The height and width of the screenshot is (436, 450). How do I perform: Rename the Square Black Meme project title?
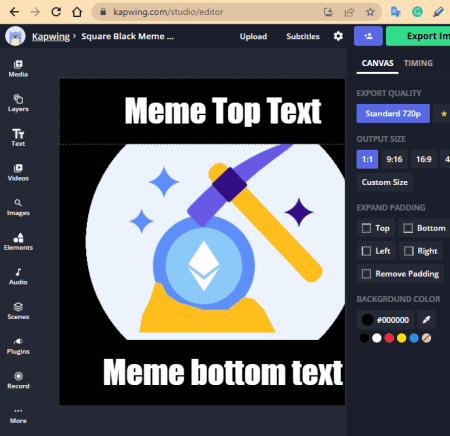click(127, 36)
